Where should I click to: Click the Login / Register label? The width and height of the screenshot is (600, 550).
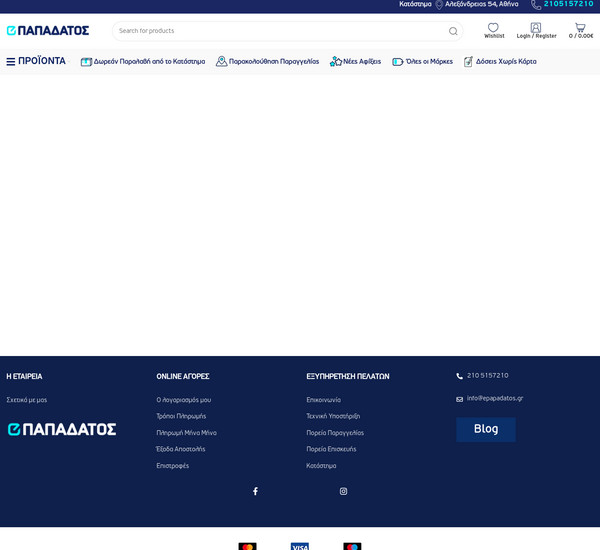point(536,36)
